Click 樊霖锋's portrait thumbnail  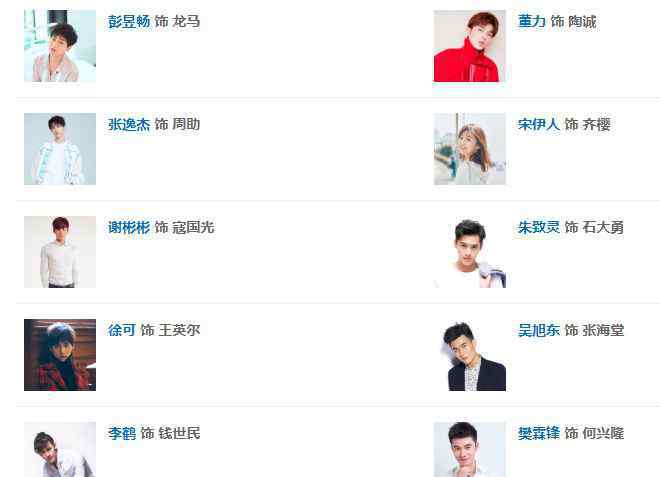click(470, 450)
